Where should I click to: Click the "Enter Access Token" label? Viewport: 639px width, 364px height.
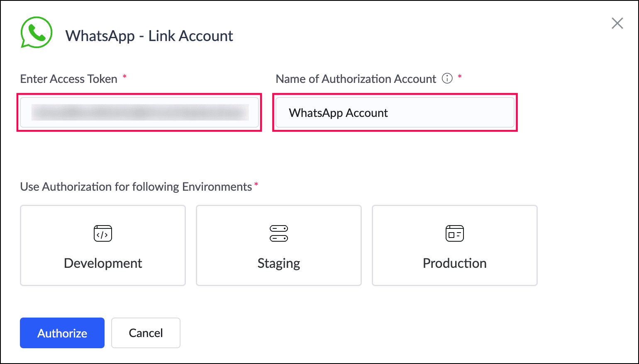[69, 79]
